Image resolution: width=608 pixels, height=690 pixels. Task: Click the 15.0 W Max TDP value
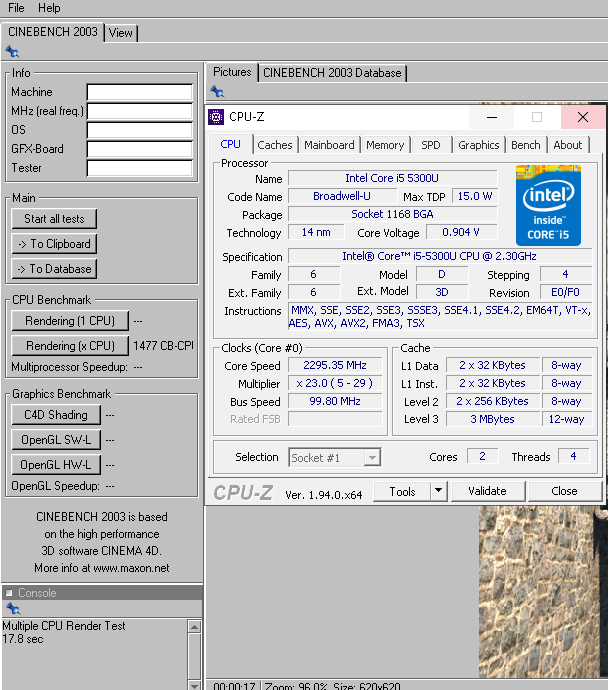click(x=475, y=196)
